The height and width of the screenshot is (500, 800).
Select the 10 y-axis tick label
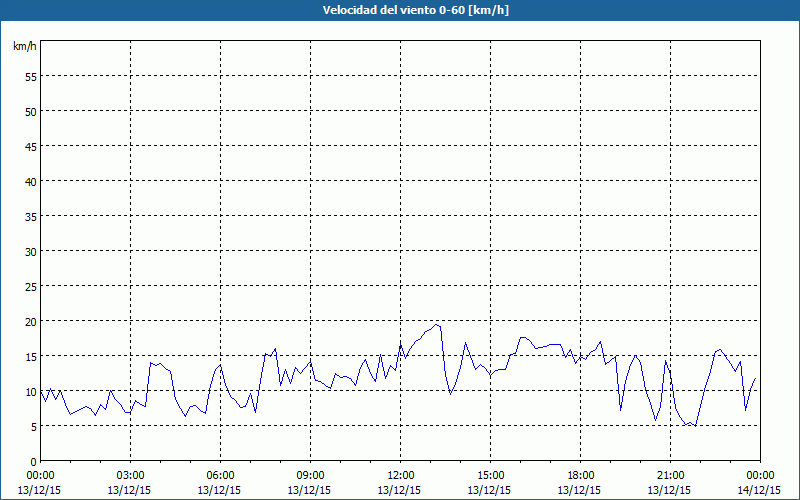(x=31, y=392)
